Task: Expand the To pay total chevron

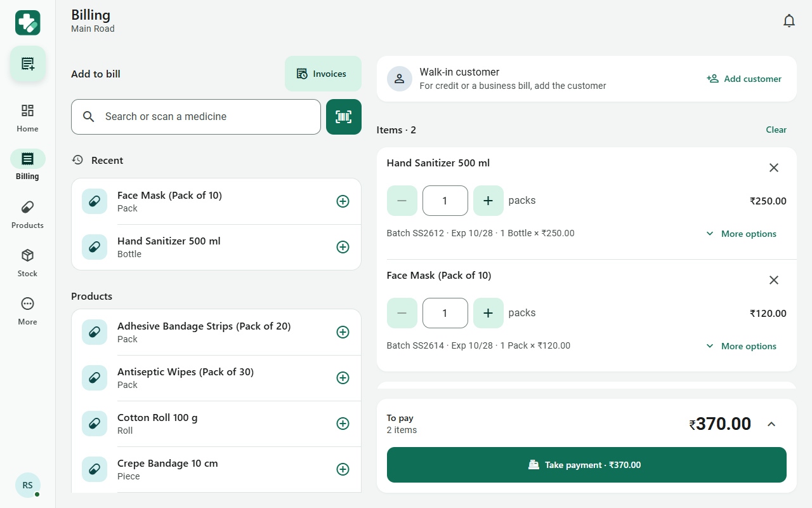Action: [771, 424]
